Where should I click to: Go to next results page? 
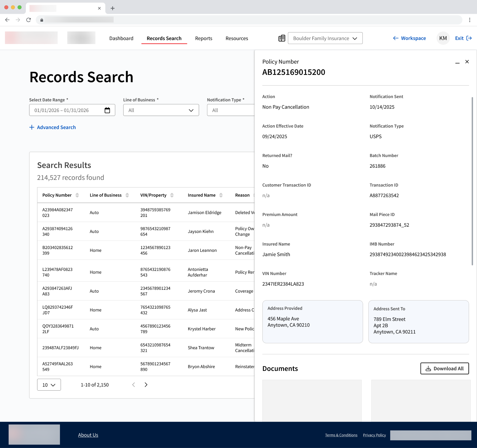pyautogui.click(x=146, y=385)
